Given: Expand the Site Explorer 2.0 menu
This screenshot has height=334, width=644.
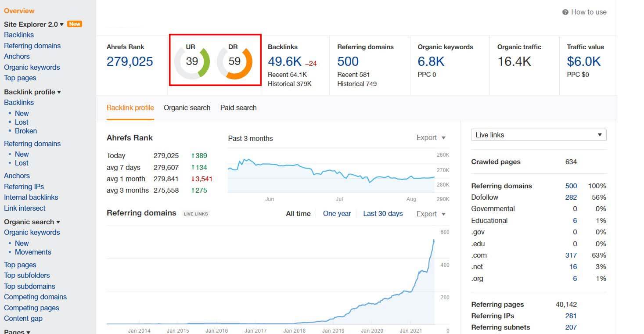Looking at the screenshot, I should click(x=34, y=24).
